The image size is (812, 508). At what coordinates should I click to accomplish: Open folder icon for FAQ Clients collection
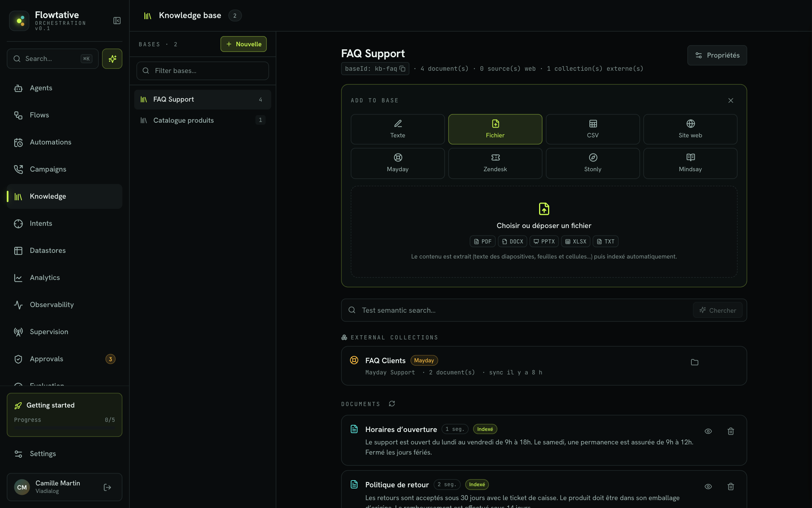pos(694,362)
